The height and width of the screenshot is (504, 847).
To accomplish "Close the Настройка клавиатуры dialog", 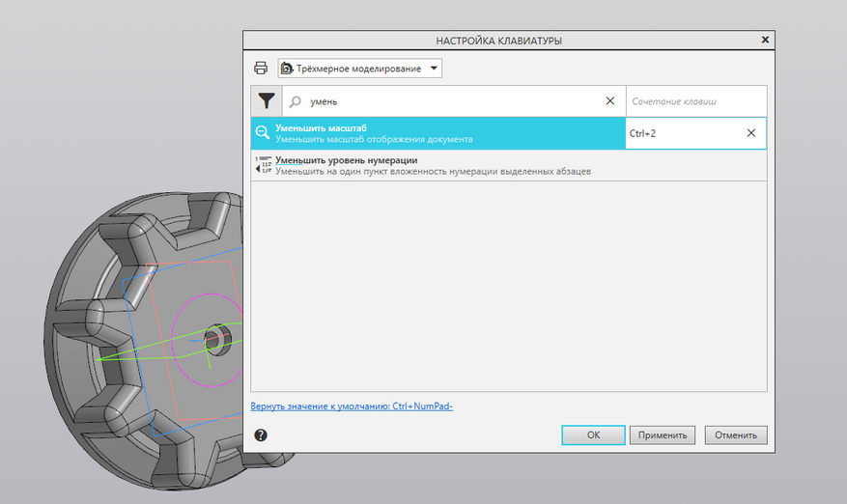I will click(765, 40).
